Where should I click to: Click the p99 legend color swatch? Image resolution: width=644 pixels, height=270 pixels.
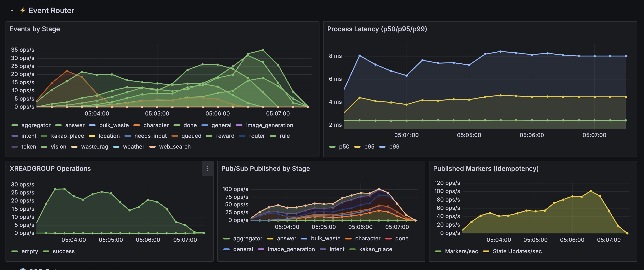coord(382,146)
